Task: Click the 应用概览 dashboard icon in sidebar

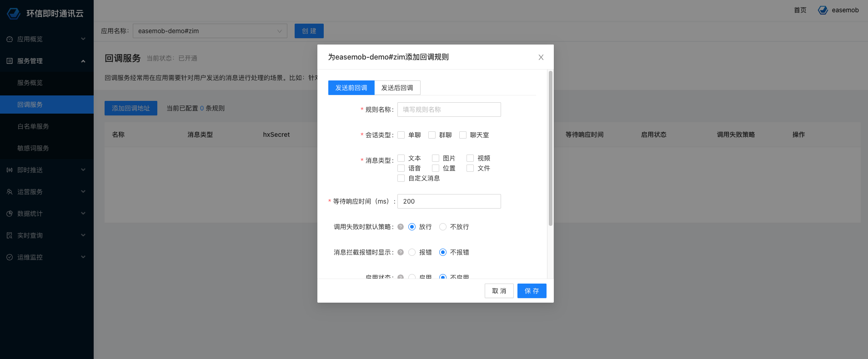Action: (x=10, y=39)
